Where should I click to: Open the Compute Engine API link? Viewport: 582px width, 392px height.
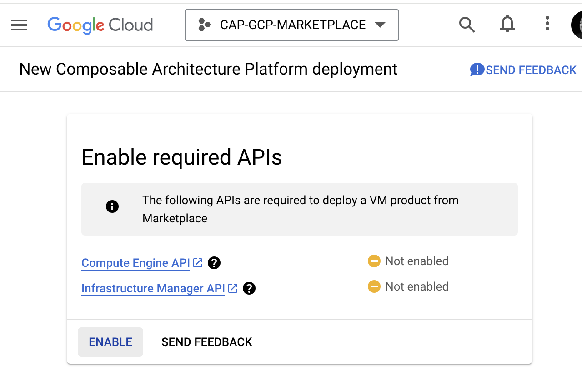[135, 263]
